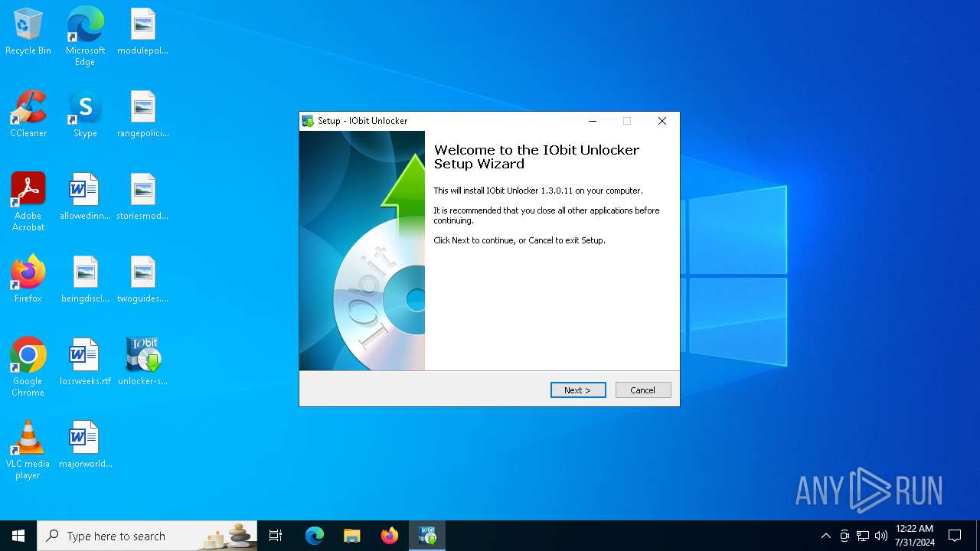This screenshot has width=980, height=551.
Task: Click the Meet Now tray icon
Action: (844, 536)
